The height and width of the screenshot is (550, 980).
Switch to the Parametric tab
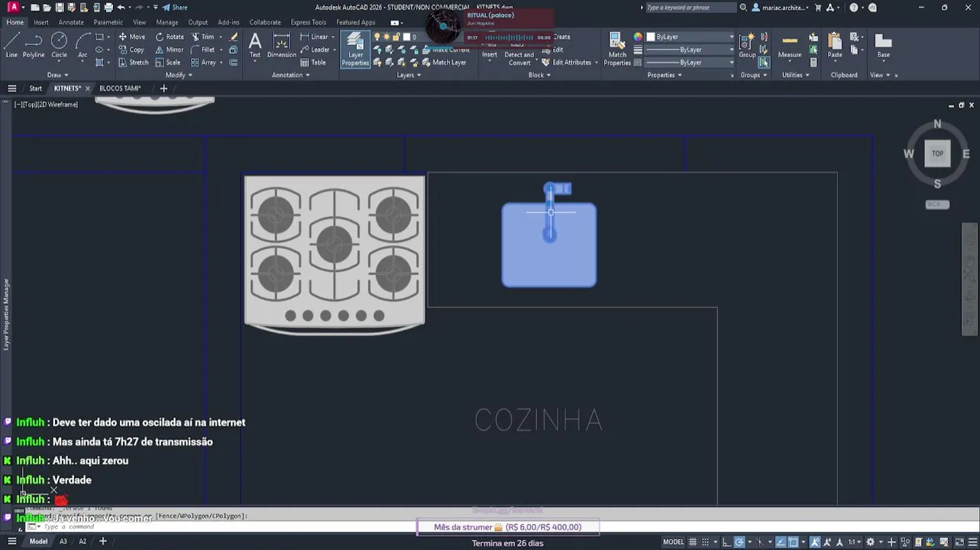108,22
